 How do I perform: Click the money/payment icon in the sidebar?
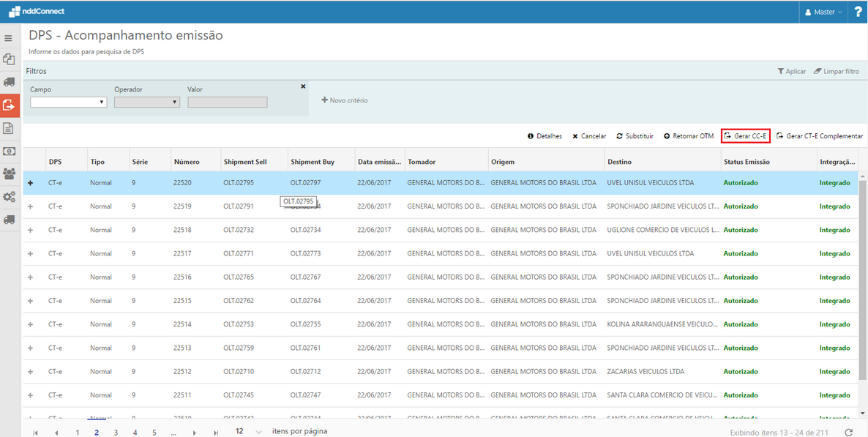10,152
